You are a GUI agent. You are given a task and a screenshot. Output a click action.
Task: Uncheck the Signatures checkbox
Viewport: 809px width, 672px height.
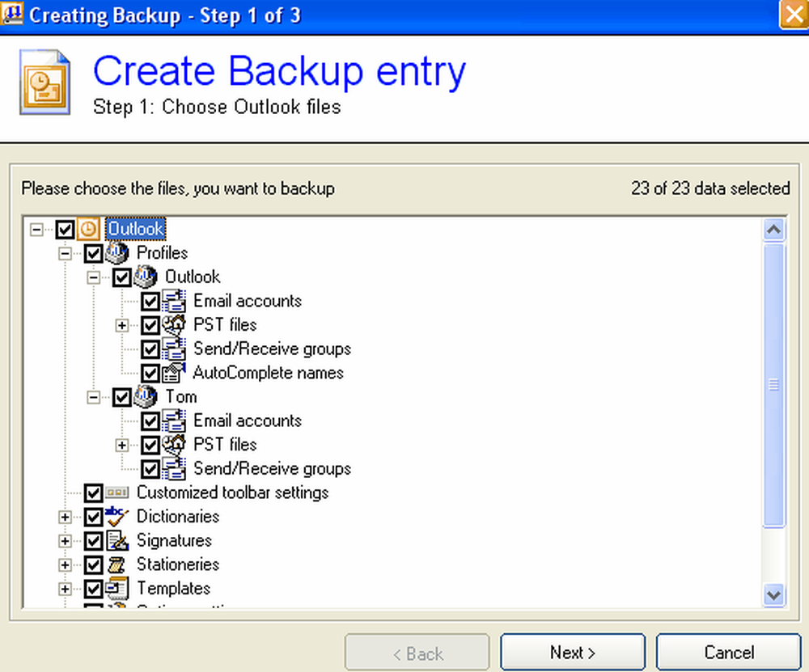pyautogui.click(x=93, y=541)
